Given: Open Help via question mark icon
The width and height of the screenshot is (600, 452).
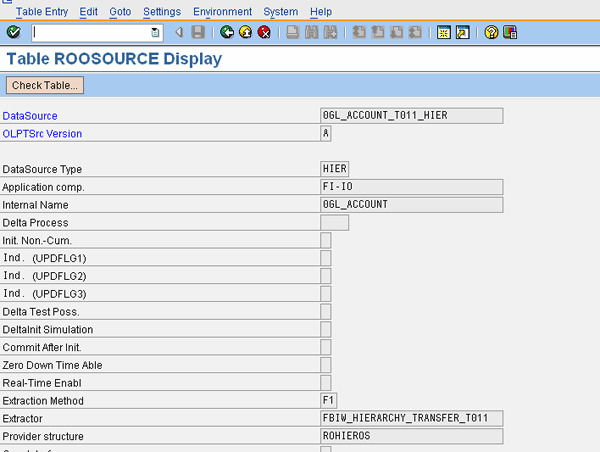Looking at the screenshot, I should point(491,32).
